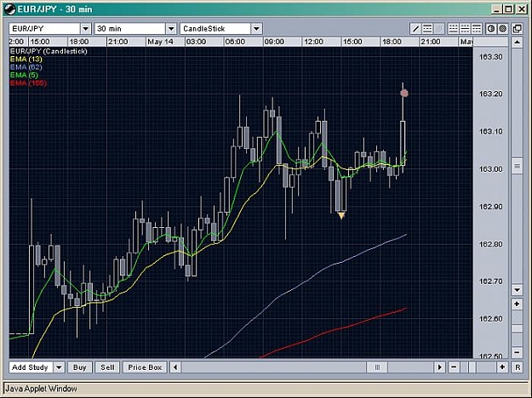532x398 pixels.
Task: Click the horizontal zoom minus button
Action: (x=454, y=367)
